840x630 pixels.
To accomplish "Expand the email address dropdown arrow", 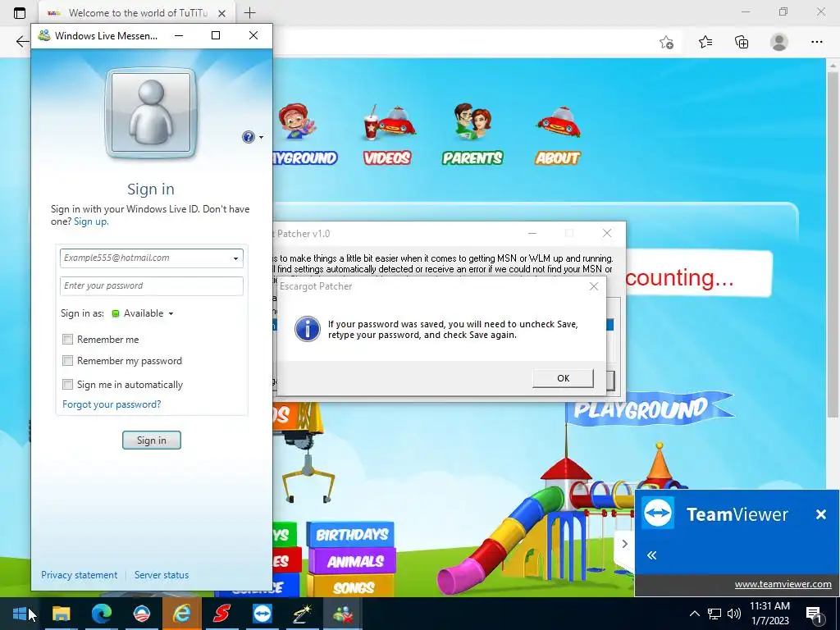I will coord(235,258).
